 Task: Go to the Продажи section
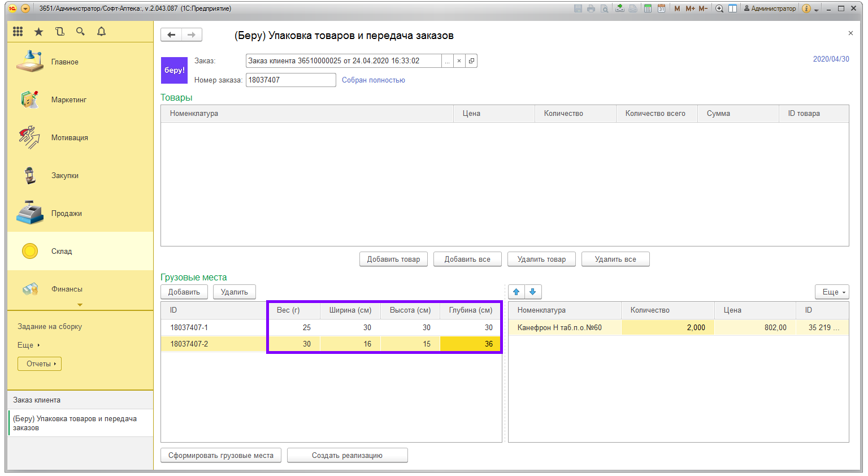click(x=66, y=213)
